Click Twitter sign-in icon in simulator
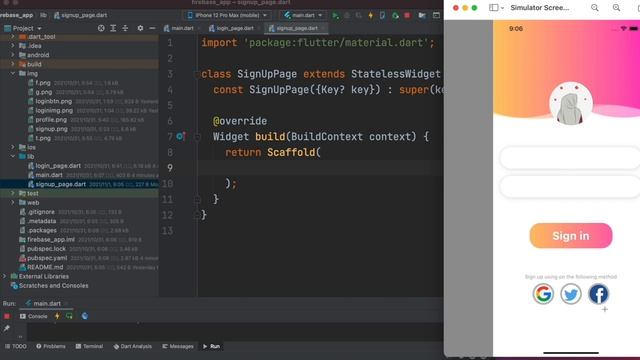Screen dimensions: 640x360 pos(571,294)
